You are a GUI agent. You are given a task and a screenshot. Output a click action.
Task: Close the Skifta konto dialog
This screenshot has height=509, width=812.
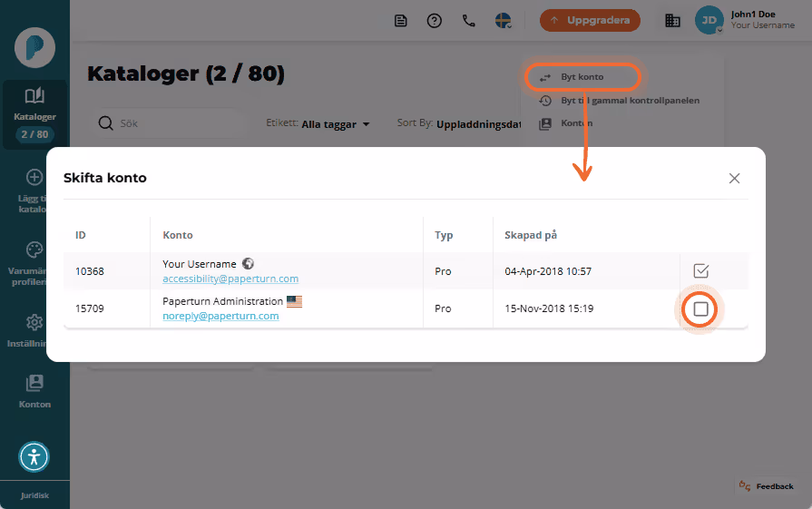click(734, 178)
